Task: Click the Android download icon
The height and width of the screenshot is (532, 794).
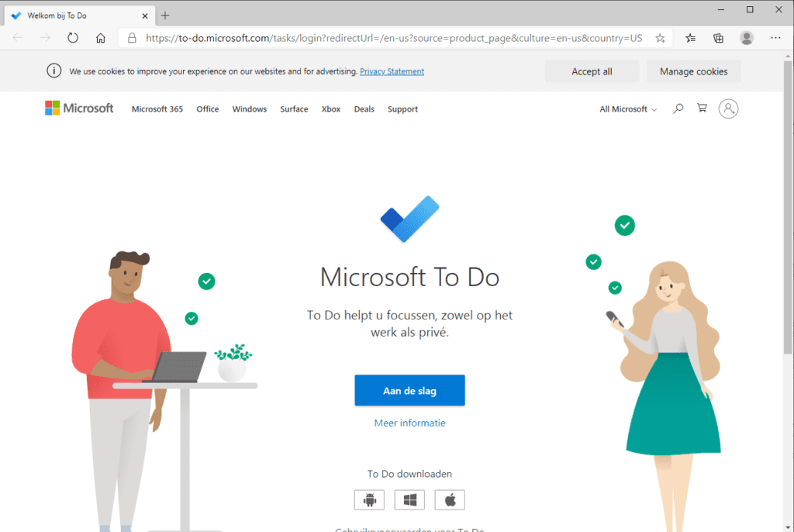Action: [369, 500]
